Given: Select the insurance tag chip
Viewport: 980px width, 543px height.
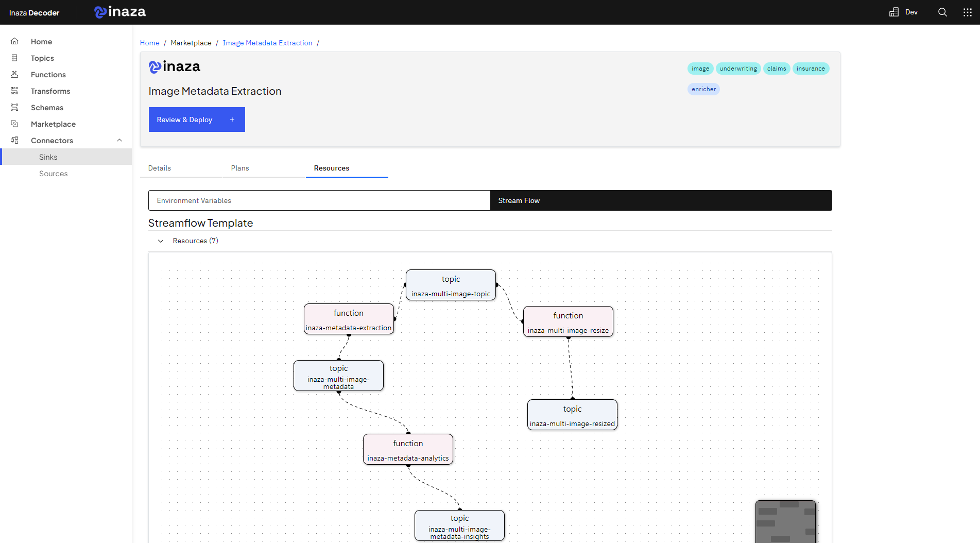Looking at the screenshot, I should (811, 69).
